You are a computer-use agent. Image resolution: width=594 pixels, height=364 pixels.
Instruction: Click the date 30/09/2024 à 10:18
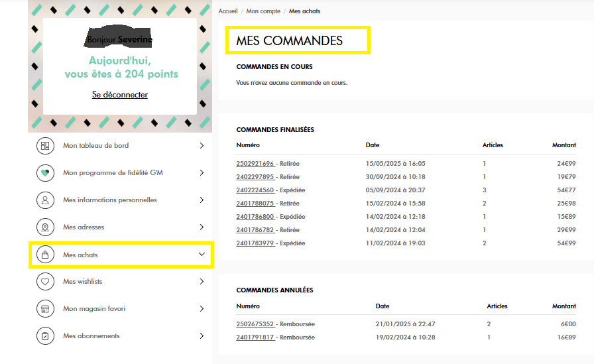[x=396, y=177]
